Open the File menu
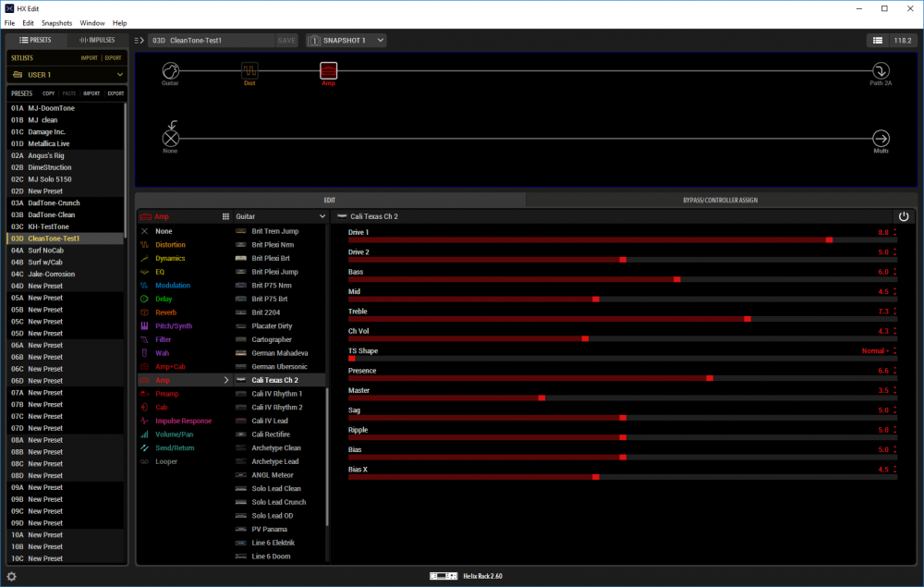This screenshot has width=924, height=587. click(9, 23)
